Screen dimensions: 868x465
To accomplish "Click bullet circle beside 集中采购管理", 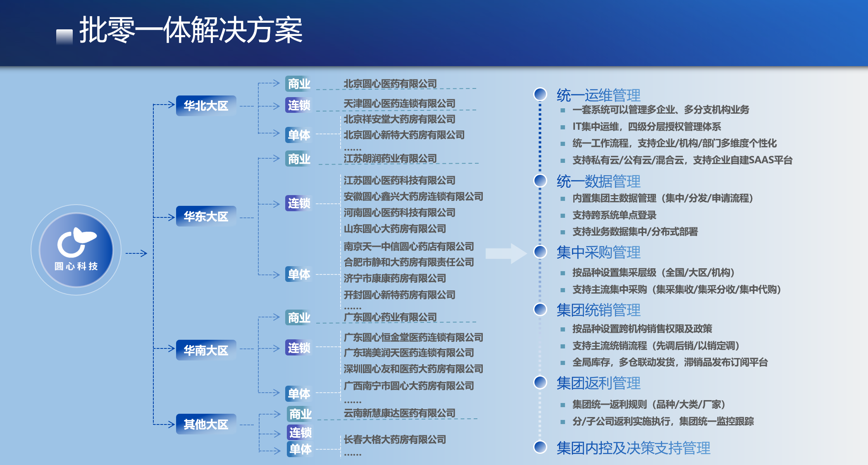I will click(540, 251).
